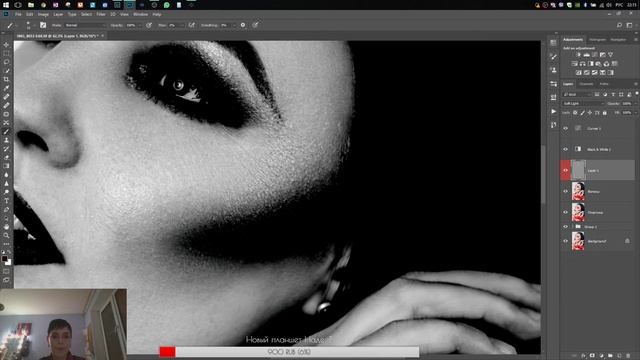The image size is (640, 360).
Task: Open the brush Mode dropdown
Action: [x=85, y=25]
